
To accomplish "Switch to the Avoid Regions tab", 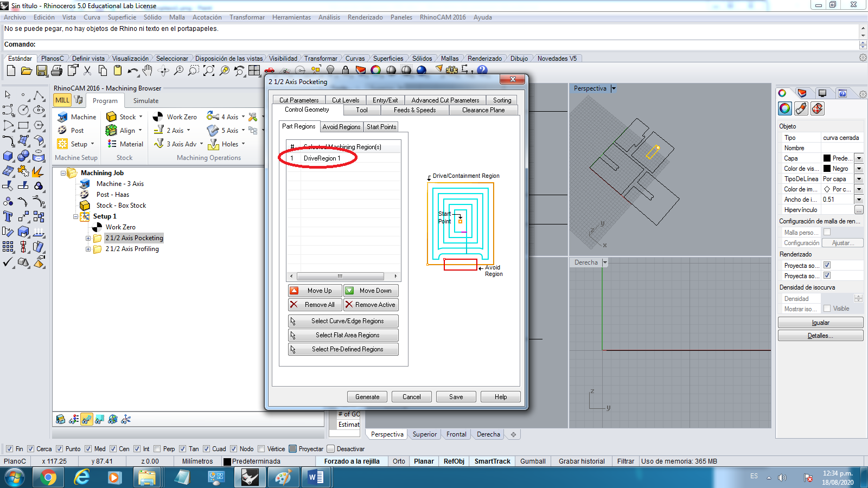I will (341, 127).
